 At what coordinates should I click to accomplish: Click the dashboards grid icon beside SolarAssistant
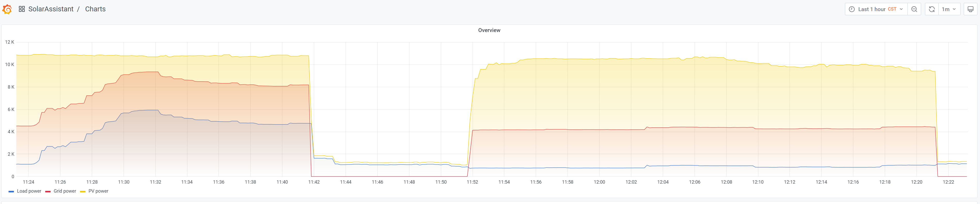[22, 9]
